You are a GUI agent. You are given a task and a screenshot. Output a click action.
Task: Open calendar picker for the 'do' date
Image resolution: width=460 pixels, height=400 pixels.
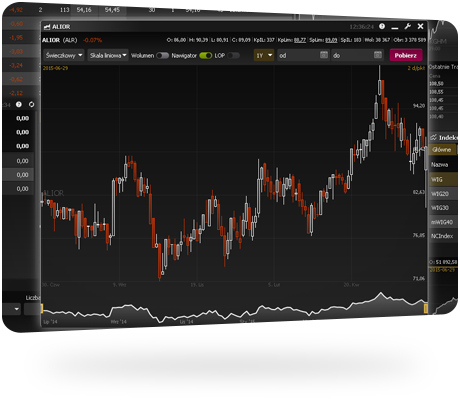pyautogui.click(x=377, y=55)
